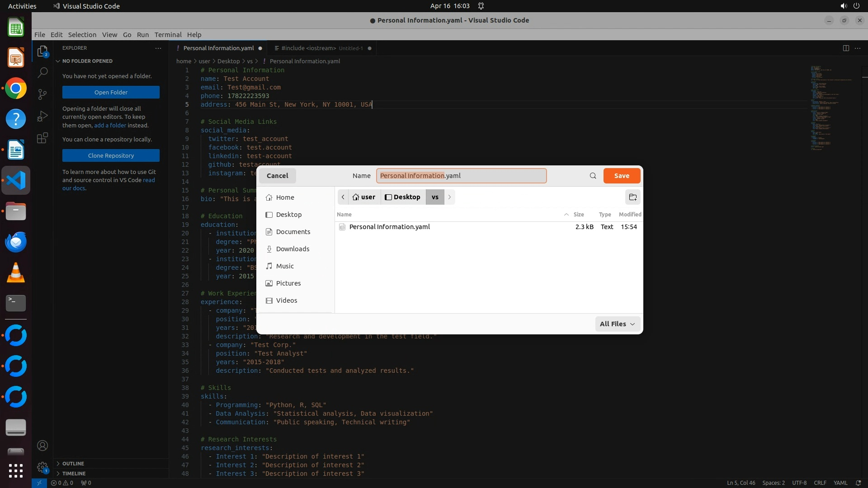Sort files by Name column header
This screenshot has height=488, width=868.
coord(344,214)
